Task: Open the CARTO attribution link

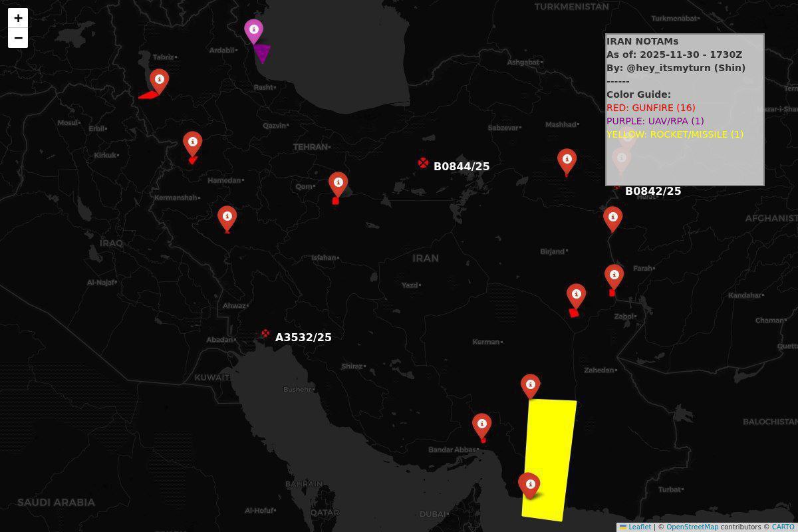Action: (783, 527)
